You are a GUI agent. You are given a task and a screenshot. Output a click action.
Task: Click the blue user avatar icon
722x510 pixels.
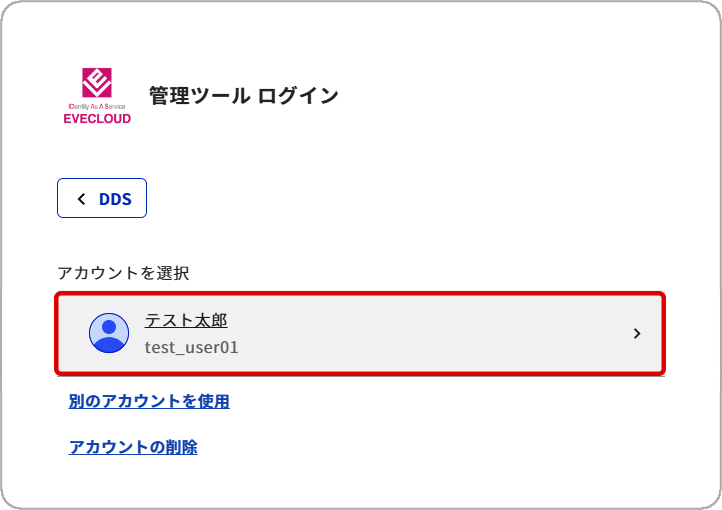pyautogui.click(x=109, y=333)
